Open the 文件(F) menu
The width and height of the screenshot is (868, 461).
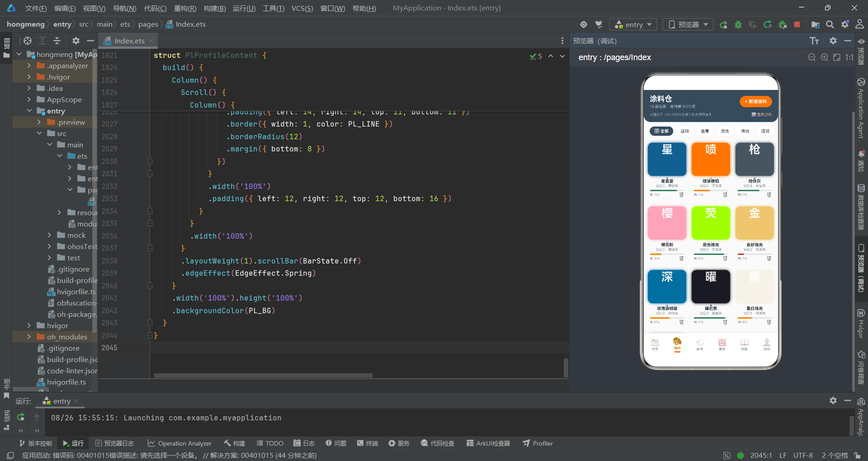(x=36, y=8)
